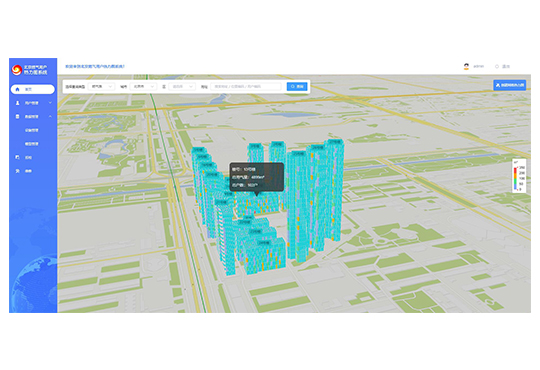Click the admin avatar icon
540x370 pixels.
click(x=466, y=66)
